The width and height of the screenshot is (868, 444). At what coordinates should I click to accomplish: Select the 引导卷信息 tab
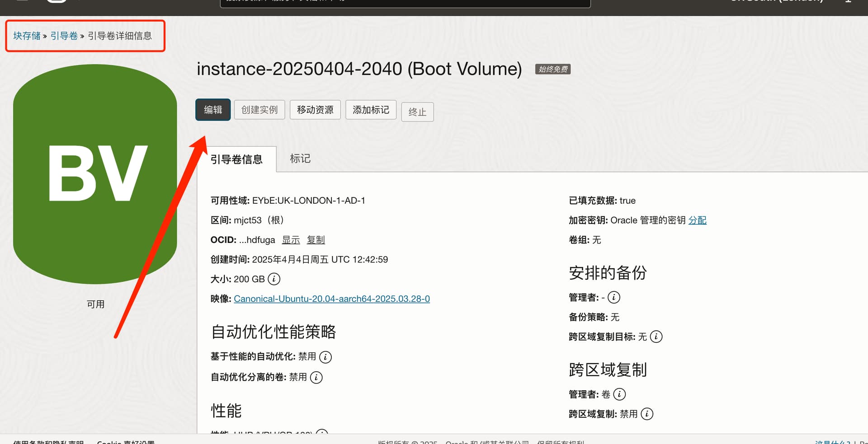pyautogui.click(x=236, y=159)
